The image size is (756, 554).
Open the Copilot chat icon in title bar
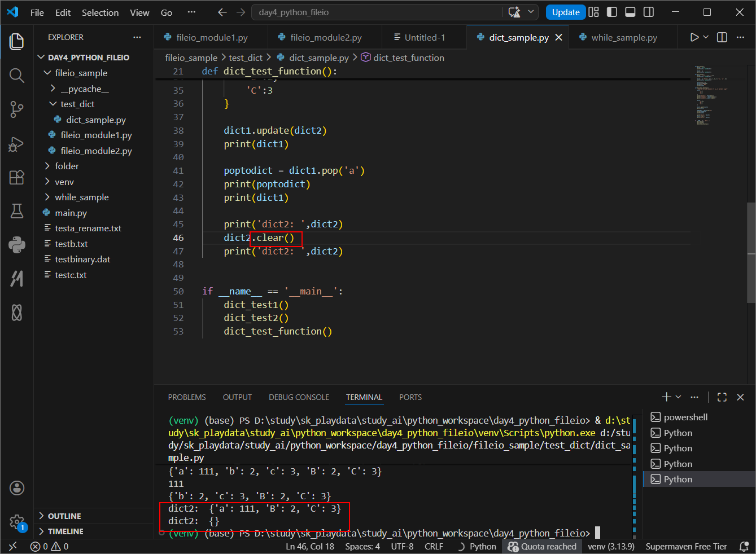(514, 12)
